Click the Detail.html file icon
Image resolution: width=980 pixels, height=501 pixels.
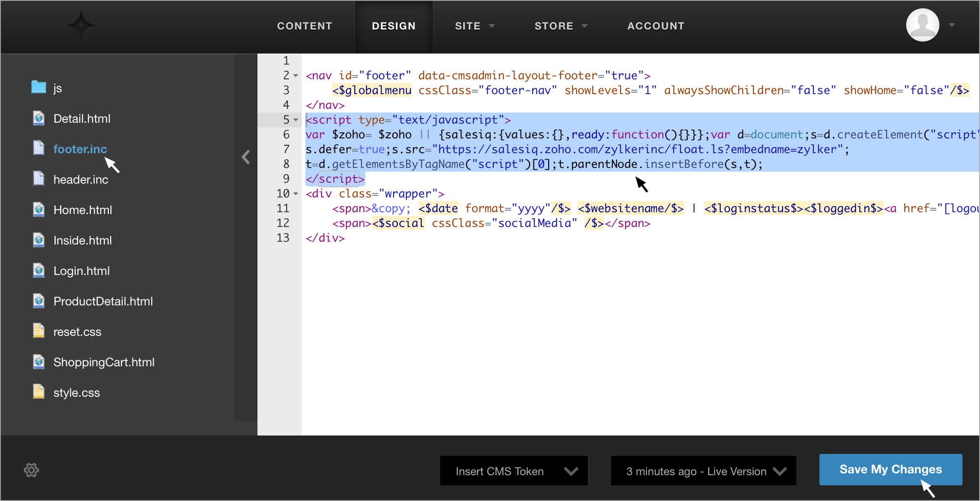click(x=39, y=119)
